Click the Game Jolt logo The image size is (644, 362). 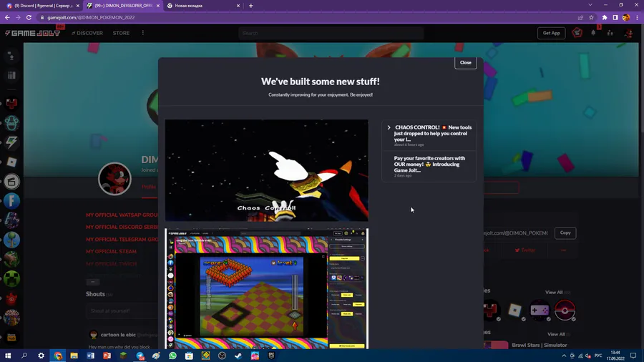(x=32, y=33)
